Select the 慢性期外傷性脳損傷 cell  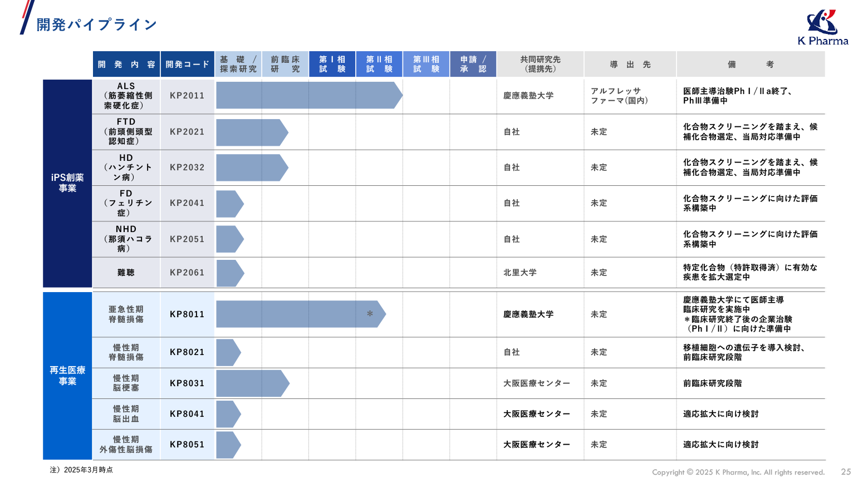click(126, 445)
